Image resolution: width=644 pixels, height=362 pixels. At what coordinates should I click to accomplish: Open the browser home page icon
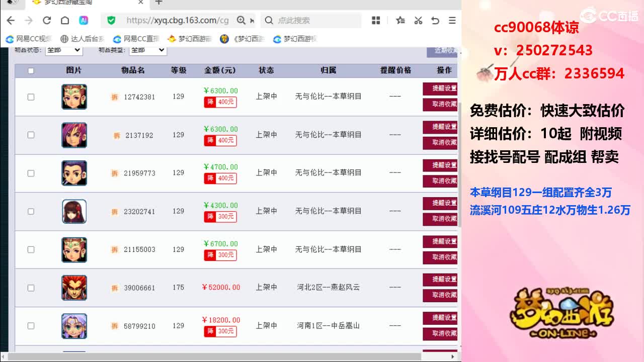(x=65, y=21)
